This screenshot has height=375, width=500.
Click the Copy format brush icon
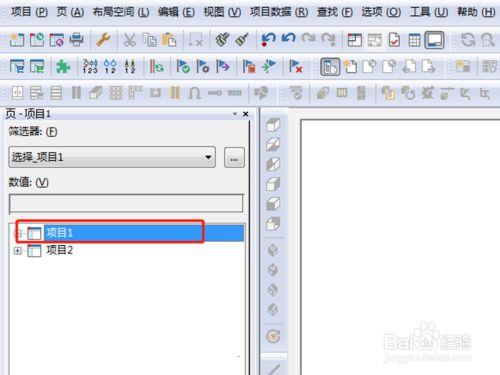pos(222,40)
